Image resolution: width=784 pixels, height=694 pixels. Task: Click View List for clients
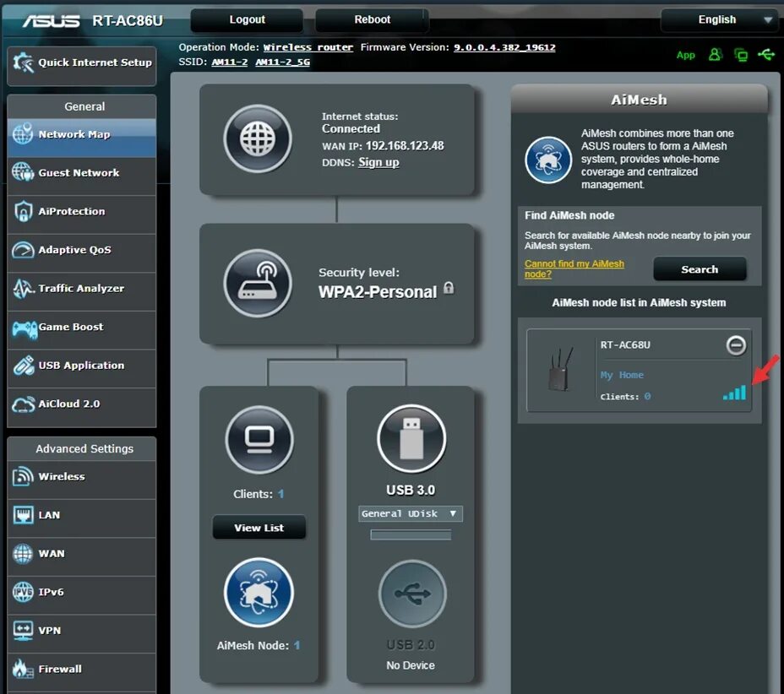point(259,528)
